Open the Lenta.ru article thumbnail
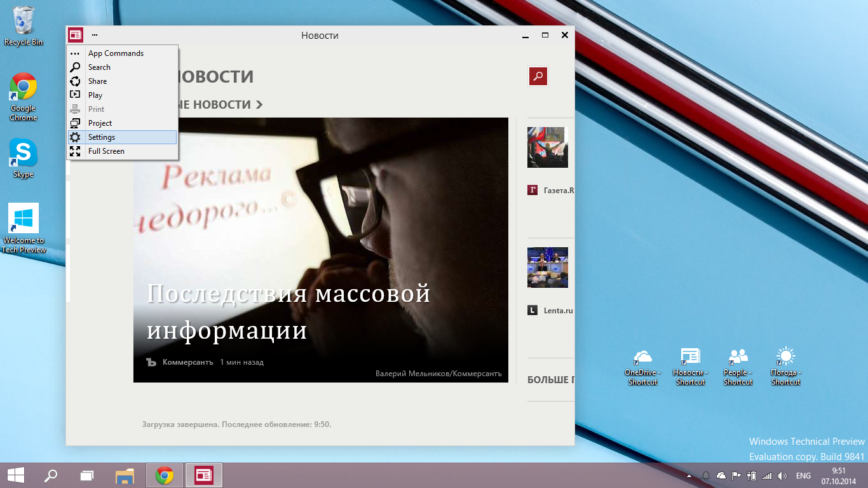 [547, 268]
